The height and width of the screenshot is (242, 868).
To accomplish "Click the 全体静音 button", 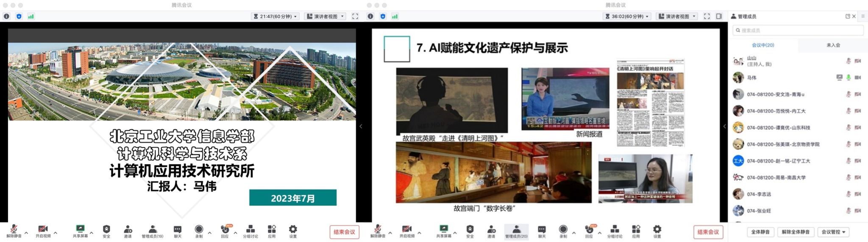I will point(760,232).
